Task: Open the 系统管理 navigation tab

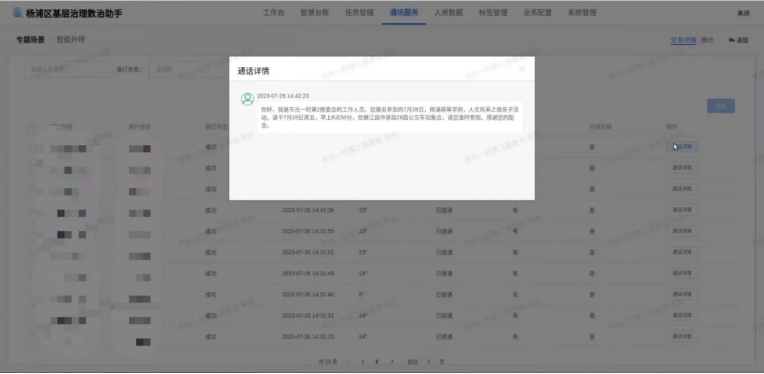Action: (x=582, y=13)
